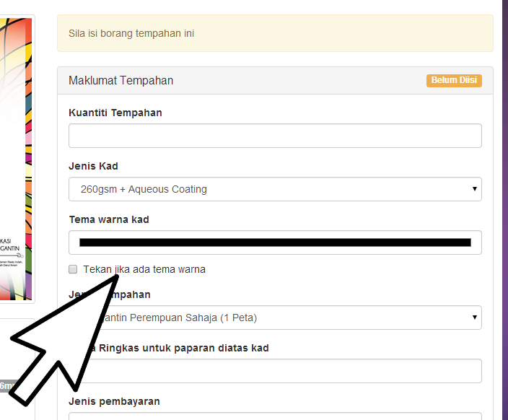Click the orange 'Belum Diisi' status badge
The height and width of the screenshot is (420, 508).
click(x=453, y=80)
